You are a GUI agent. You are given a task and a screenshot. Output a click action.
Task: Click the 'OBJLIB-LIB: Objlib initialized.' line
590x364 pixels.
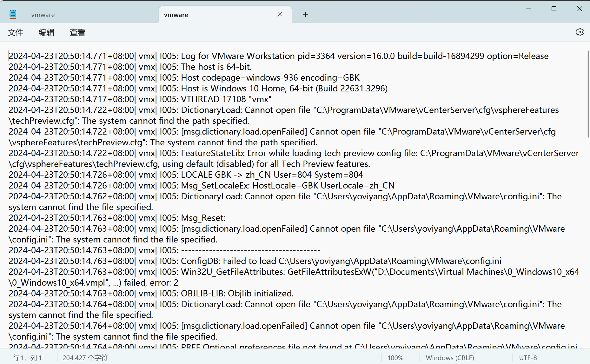tap(151, 293)
